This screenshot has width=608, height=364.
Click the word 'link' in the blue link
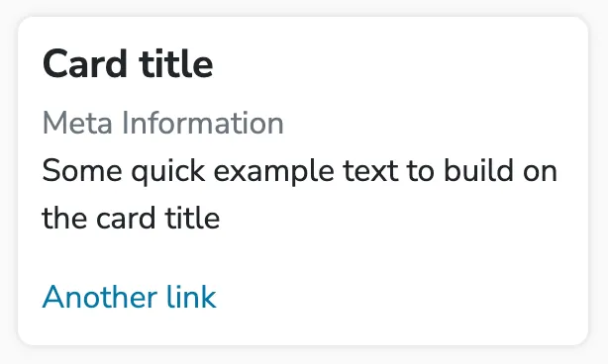[191, 297]
